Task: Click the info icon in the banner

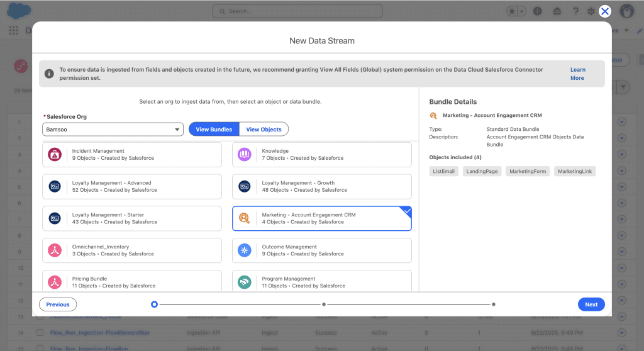Action: [49, 74]
